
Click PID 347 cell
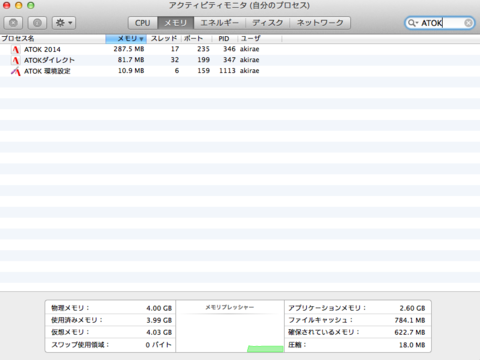(229, 60)
